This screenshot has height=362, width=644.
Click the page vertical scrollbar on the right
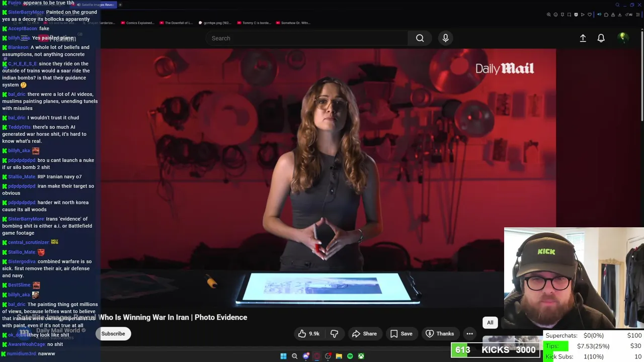pos(642,75)
